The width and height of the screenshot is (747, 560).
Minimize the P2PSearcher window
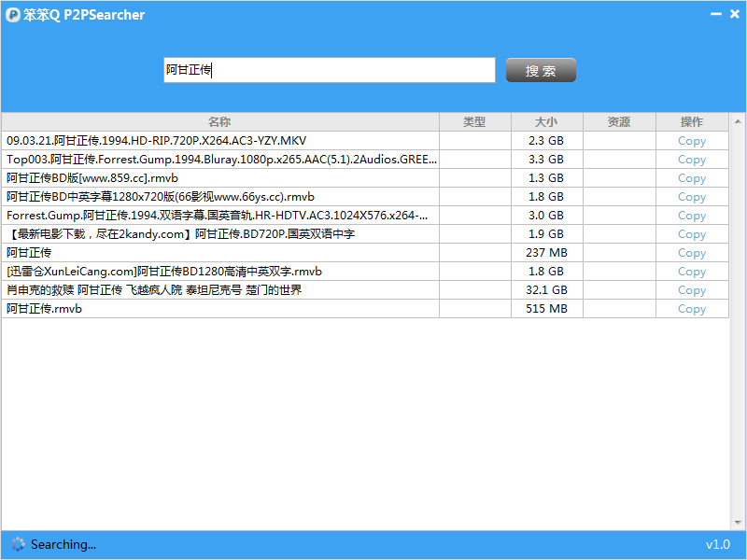[x=716, y=14]
